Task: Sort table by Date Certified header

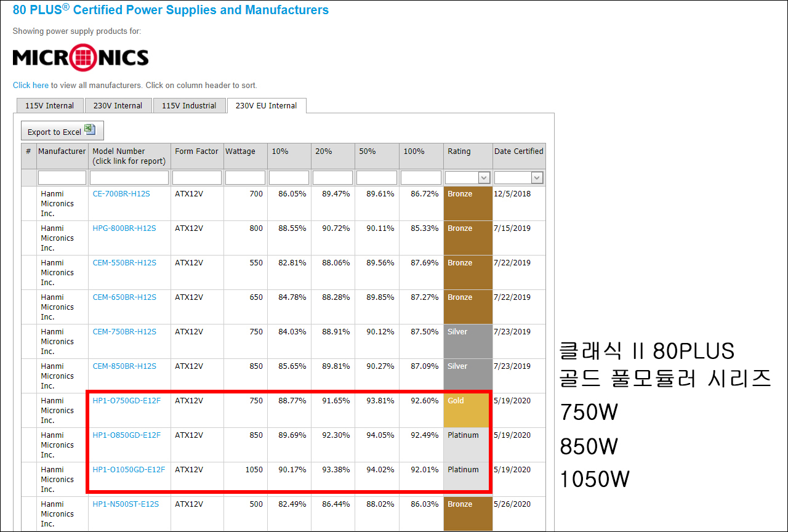Action: click(518, 151)
